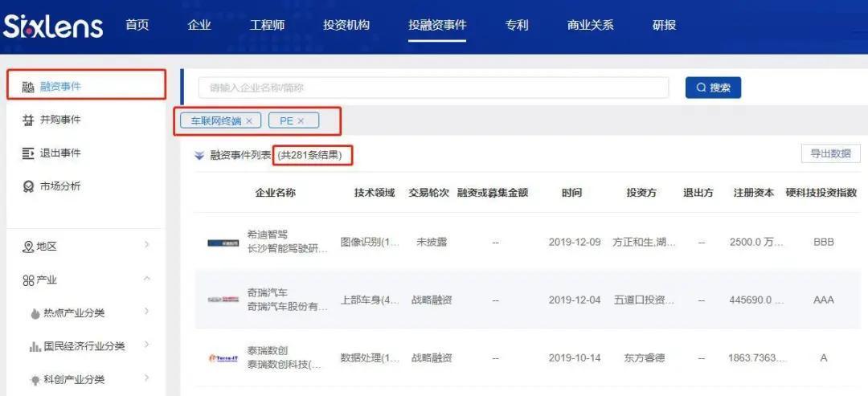Click the 交易轮次 column header
This screenshot has height=396, width=868.
428,193
